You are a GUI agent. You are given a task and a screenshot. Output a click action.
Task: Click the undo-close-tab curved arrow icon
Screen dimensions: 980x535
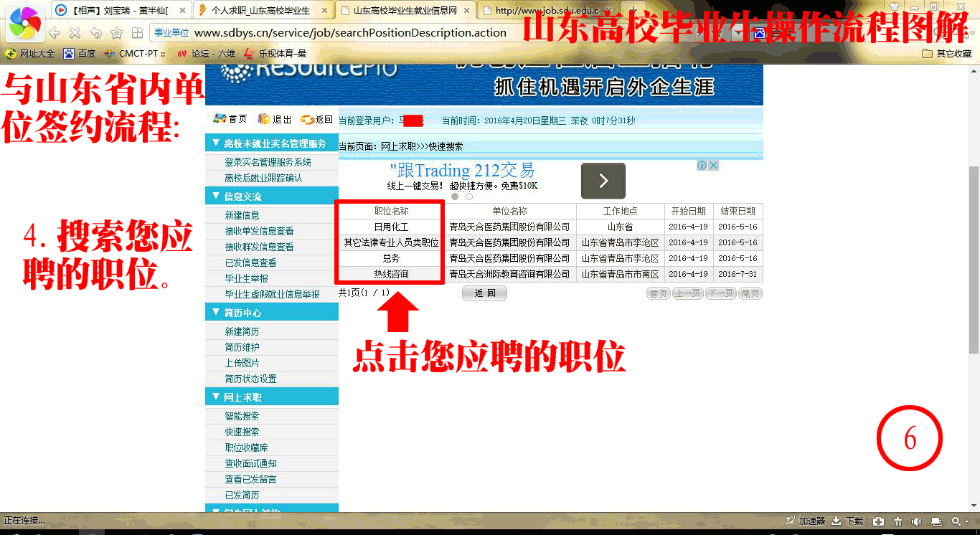[x=95, y=33]
